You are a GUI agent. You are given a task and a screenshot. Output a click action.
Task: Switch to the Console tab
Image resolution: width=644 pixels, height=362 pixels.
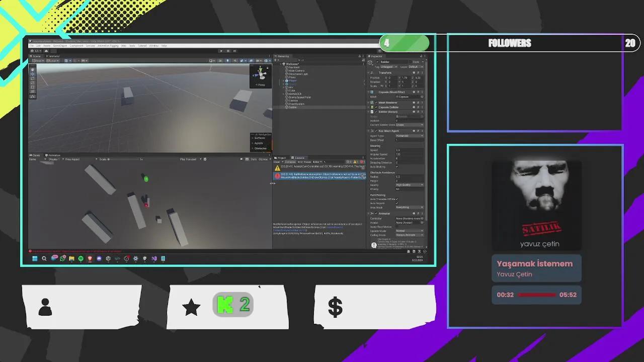pyautogui.click(x=299, y=158)
